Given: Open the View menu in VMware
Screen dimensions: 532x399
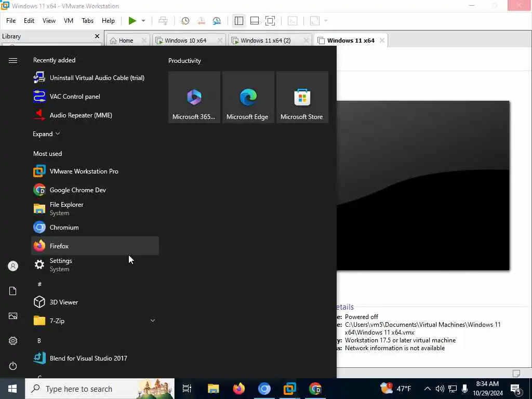Looking at the screenshot, I should [x=49, y=21].
